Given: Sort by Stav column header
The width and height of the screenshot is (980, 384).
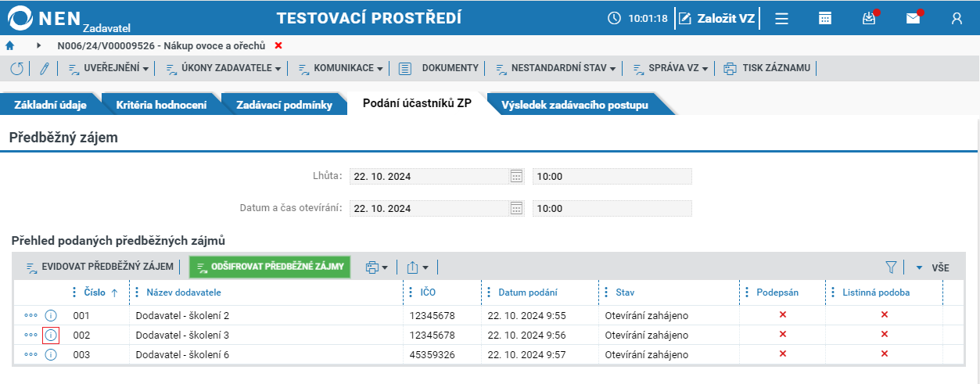Looking at the screenshot, I should coord(625,292).
